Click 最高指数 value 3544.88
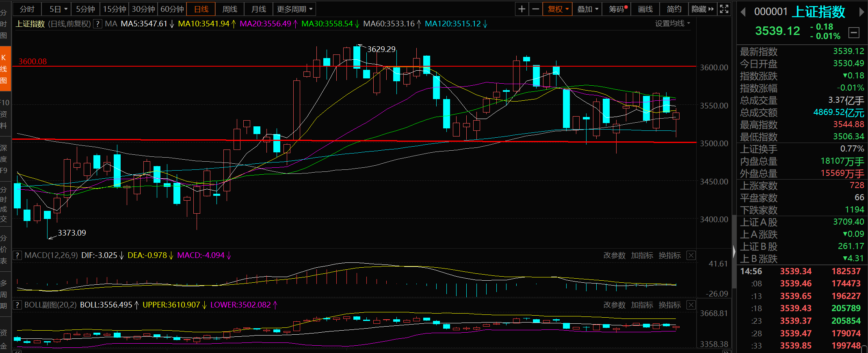 [849, 124]
